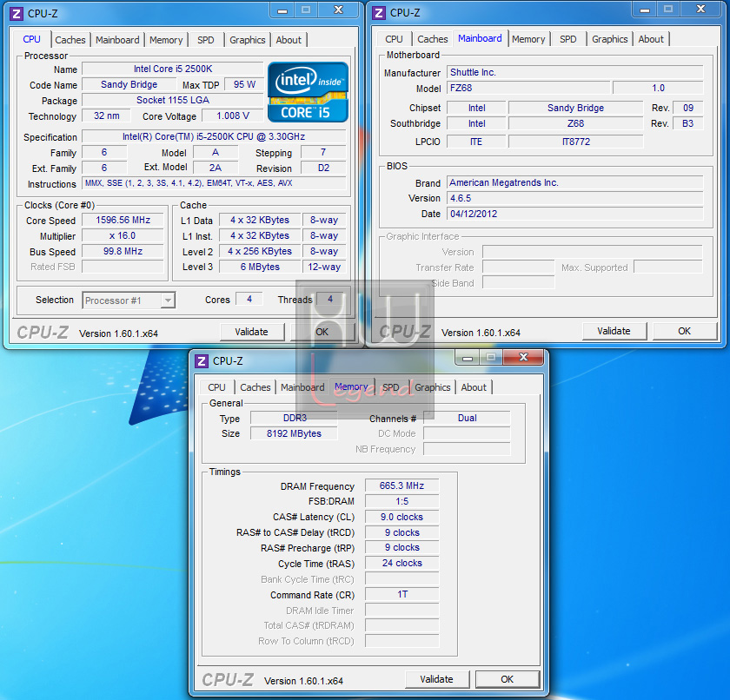The image size is (730, 700).
Task: Switch to CPU tab in the Mainboard window
Action: tap(394, 39)
